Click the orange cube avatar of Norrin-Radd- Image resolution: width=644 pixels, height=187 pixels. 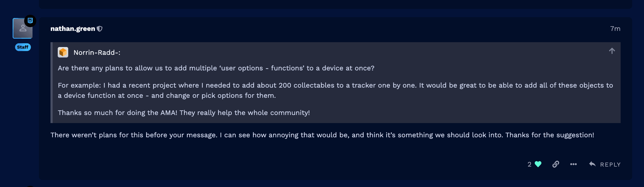click(63, 52)
